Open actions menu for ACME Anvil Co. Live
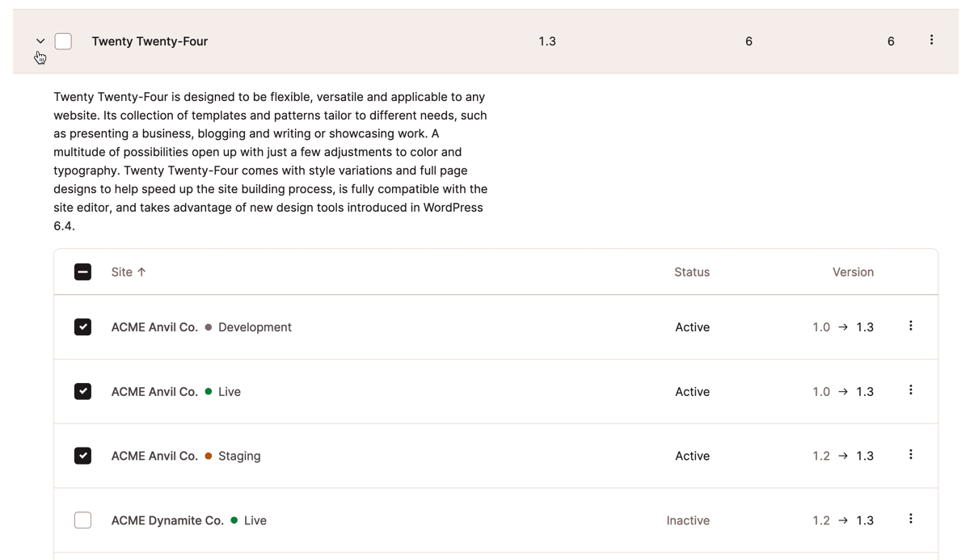The width and height of the screenshot is (970, 560). click(x=910, y=390)
